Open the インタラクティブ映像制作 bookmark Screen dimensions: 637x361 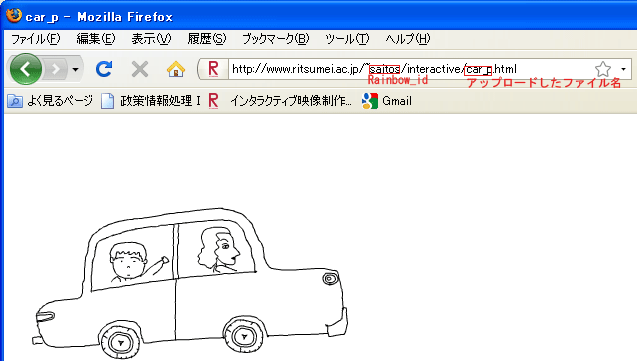(280, 101)
